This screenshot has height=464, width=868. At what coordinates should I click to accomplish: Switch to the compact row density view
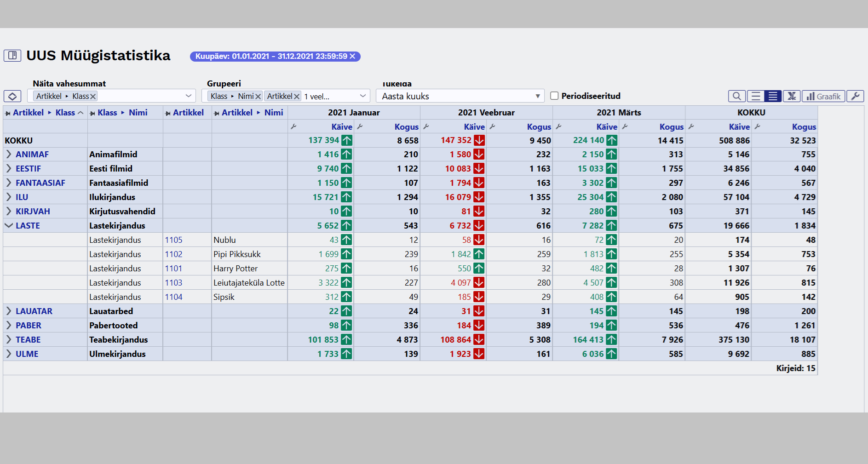[x=773, y=96]
